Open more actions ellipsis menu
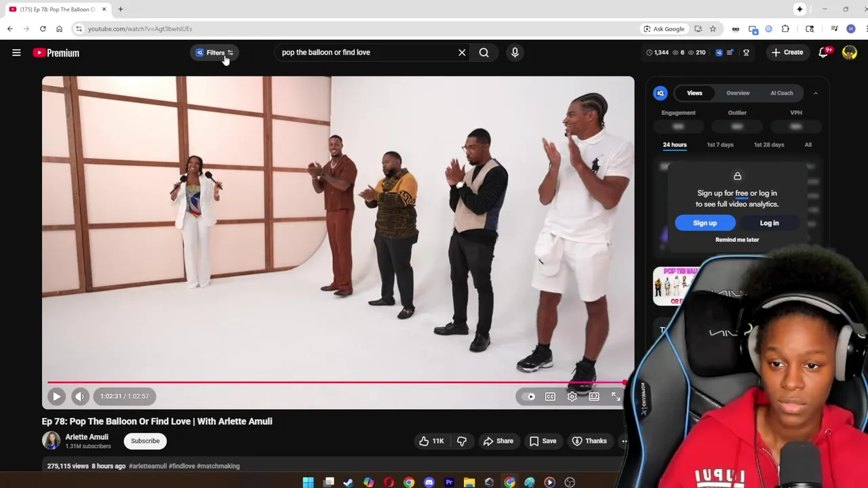The image size is (868, 488). [624, 441]
